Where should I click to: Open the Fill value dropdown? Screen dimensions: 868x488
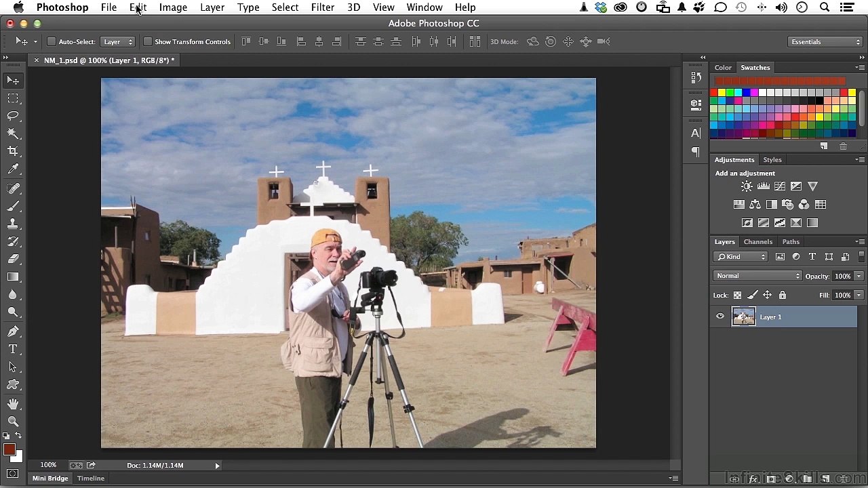click(x=859, y=296)
